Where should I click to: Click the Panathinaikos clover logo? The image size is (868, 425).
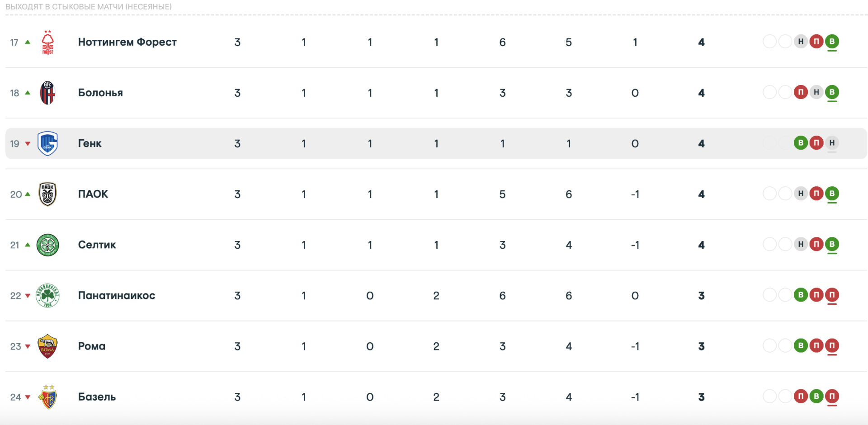point(47,296)
